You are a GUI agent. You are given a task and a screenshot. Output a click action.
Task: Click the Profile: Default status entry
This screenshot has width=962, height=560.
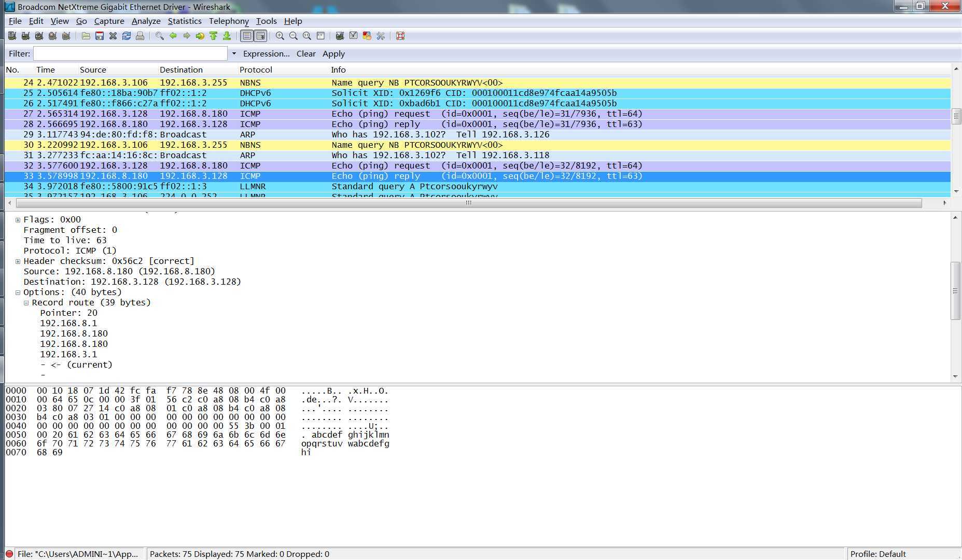[878, 554]
